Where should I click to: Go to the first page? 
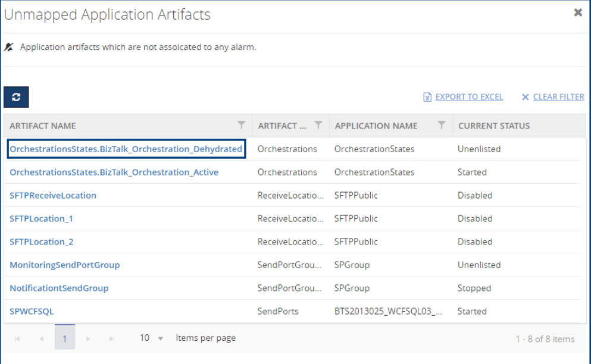[17, 339]
